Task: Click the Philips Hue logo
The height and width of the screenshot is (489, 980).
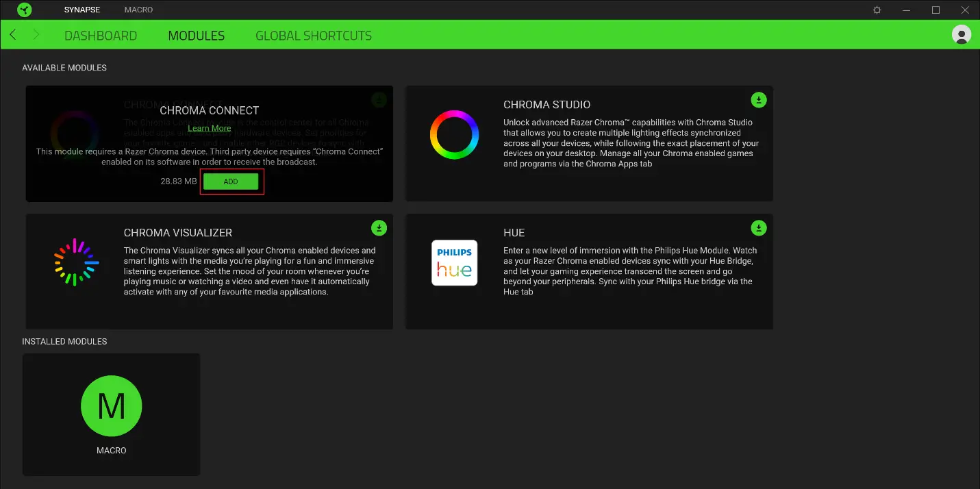Action: [x=454, y=262]
